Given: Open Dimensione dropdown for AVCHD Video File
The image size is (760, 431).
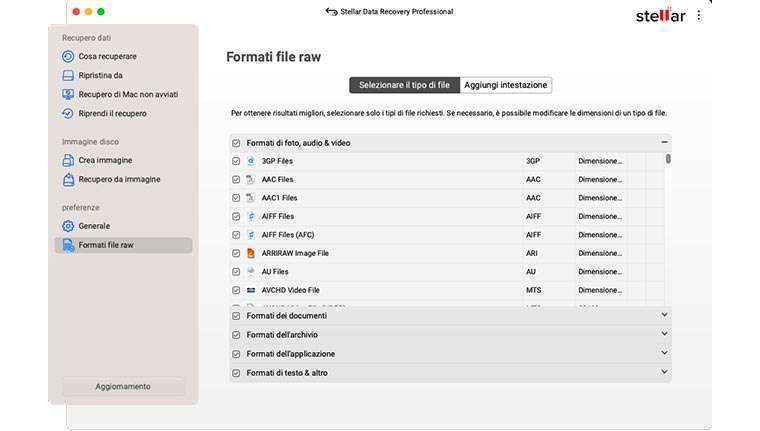Looking at the screenshot, I should pyautogui.click(x=600, y=290).
